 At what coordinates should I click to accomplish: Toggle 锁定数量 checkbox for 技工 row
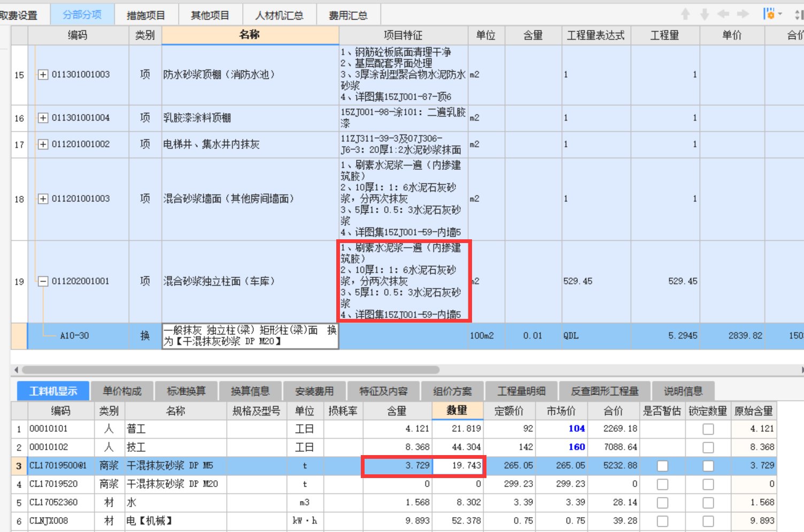pos(708,447)
